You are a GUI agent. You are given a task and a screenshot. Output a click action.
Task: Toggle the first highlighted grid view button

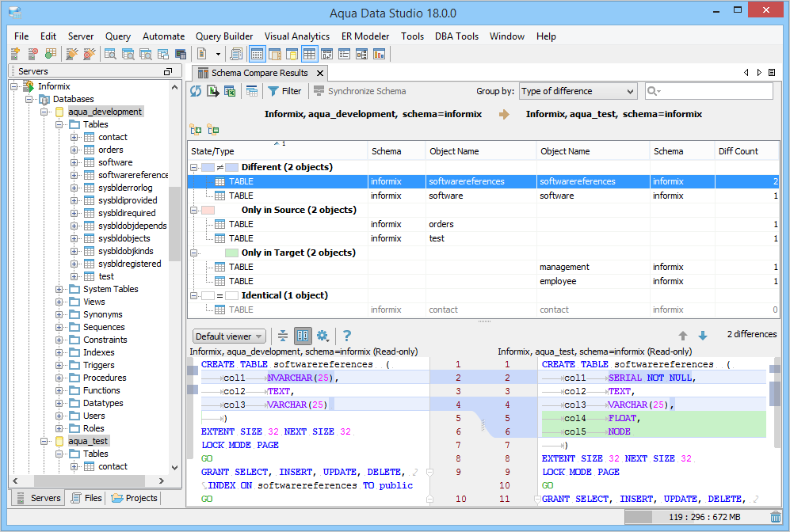257,54
